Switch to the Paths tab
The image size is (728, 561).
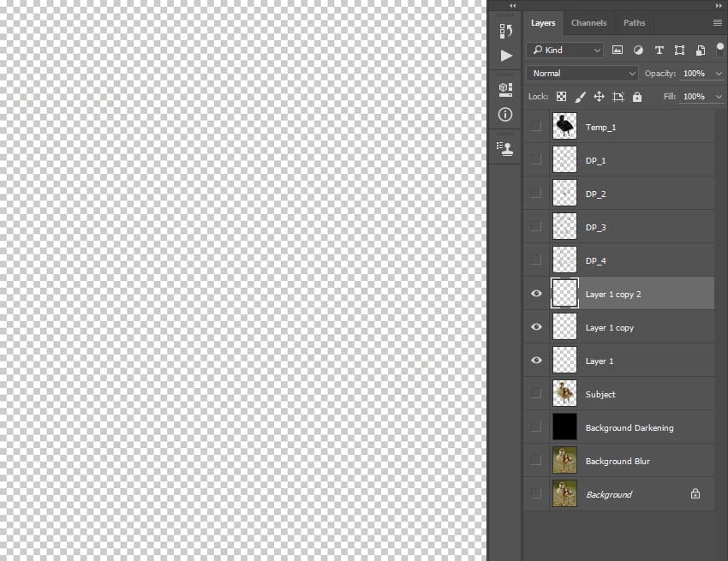pos(634,22)
